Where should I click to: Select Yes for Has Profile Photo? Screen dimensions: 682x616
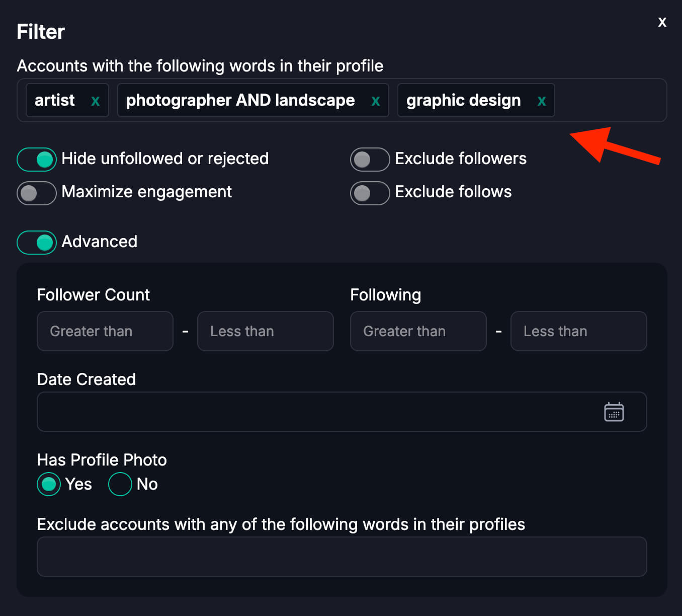[x=49, y=484]
